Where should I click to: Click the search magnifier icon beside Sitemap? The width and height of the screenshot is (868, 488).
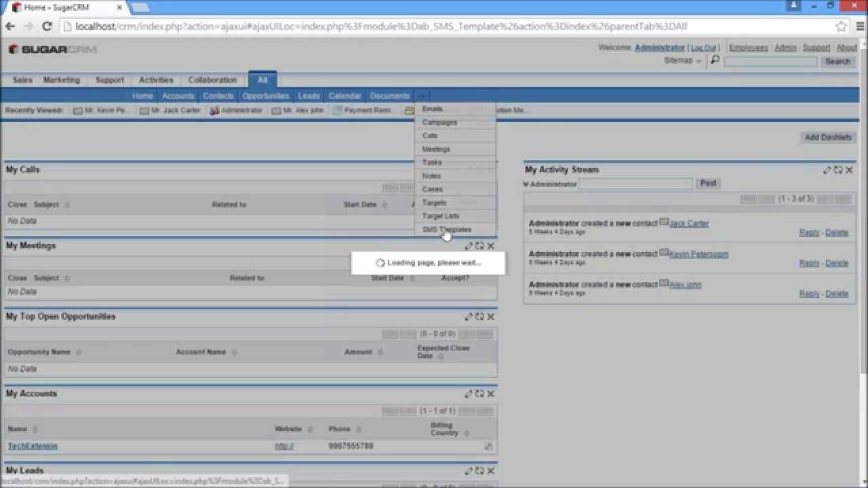715,60
